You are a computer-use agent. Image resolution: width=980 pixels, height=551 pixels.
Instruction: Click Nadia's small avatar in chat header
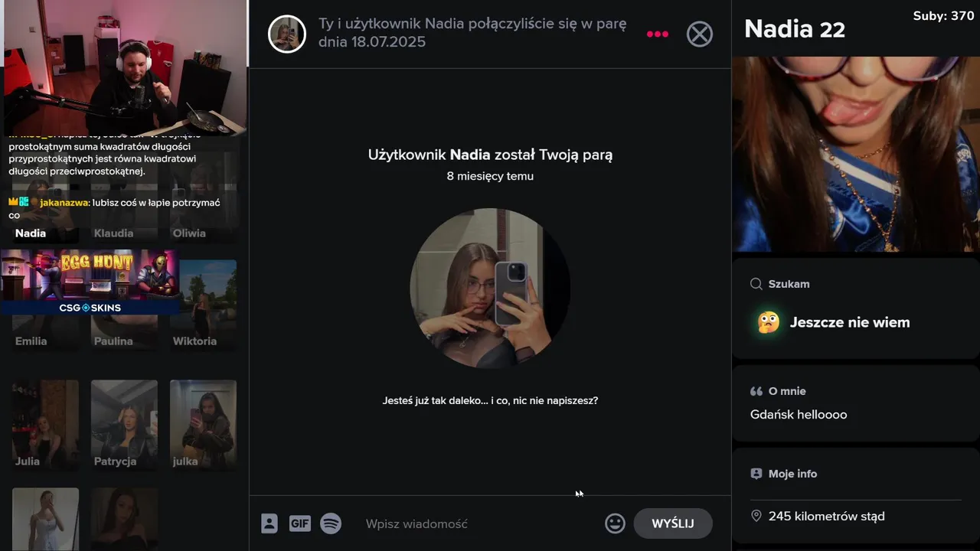287,34
